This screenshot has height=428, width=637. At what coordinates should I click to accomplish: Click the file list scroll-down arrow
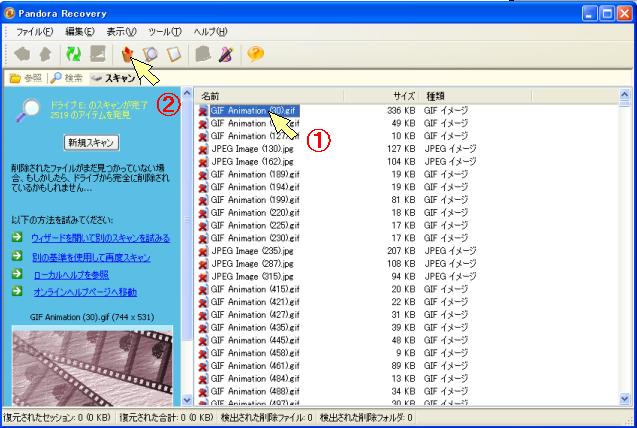(x=624, y=399)
